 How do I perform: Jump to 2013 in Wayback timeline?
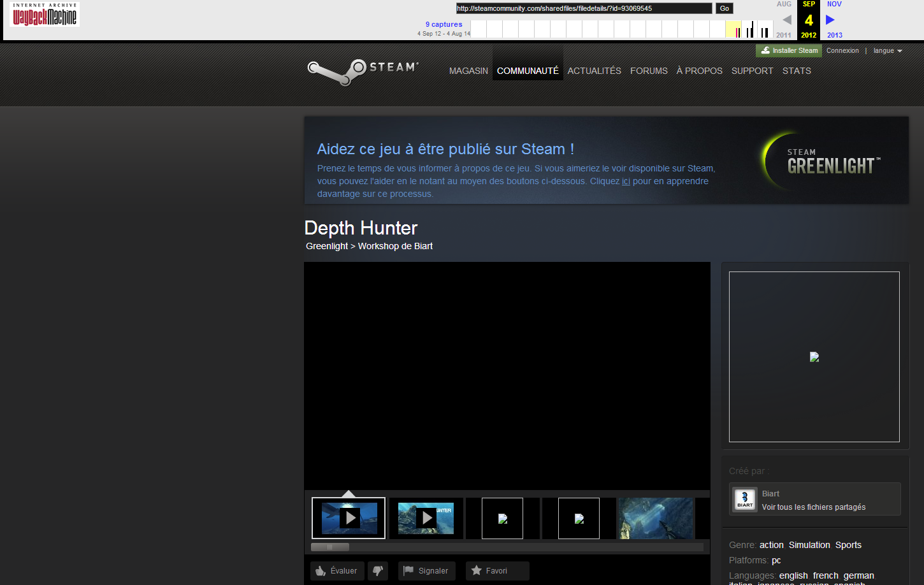click(x=835, y=35)
